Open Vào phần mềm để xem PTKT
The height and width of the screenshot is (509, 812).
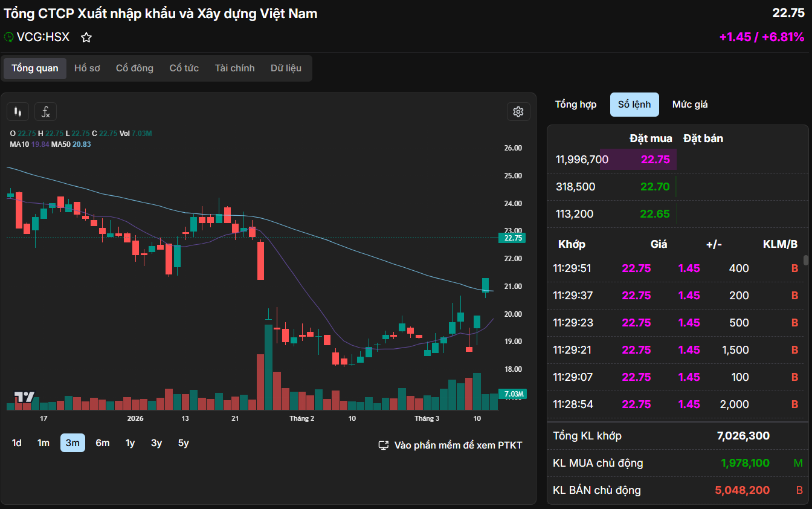458,446
